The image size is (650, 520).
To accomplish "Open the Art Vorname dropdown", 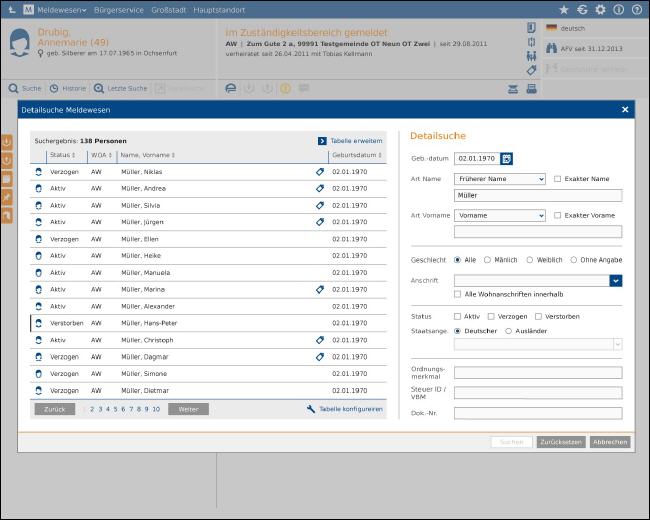I will (x=499, y=215).
